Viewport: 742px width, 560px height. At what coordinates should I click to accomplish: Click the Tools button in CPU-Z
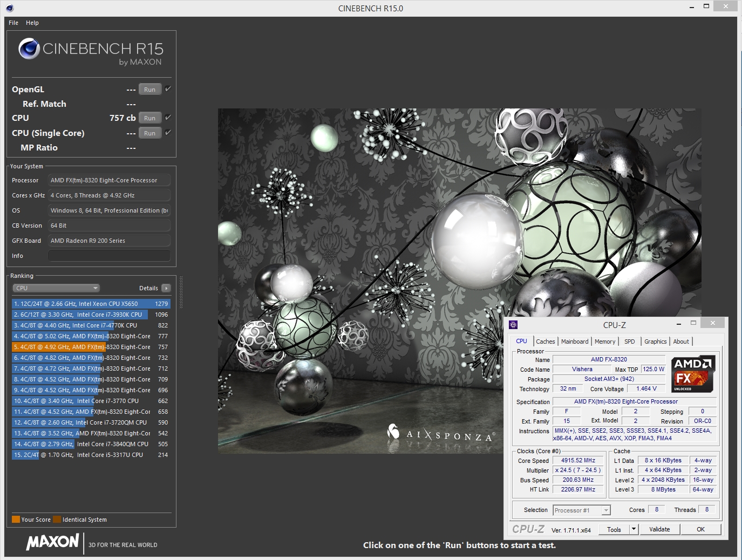tap(614, 530)
